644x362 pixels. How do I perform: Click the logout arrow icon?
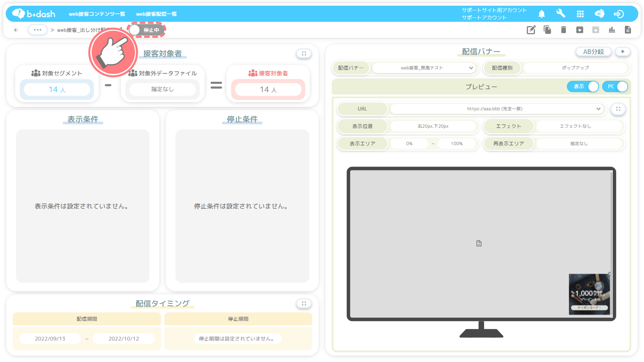619,14
